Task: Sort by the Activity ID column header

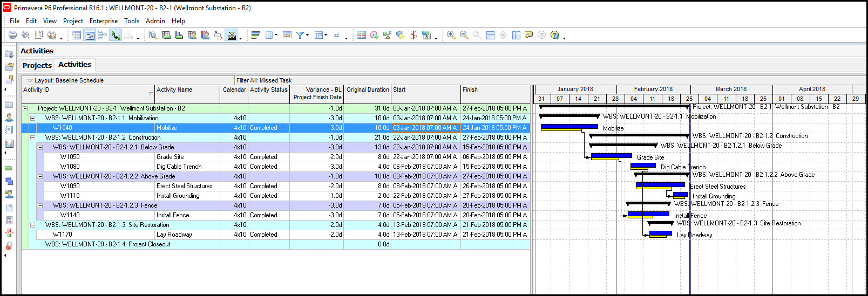Action: point(88,94)
